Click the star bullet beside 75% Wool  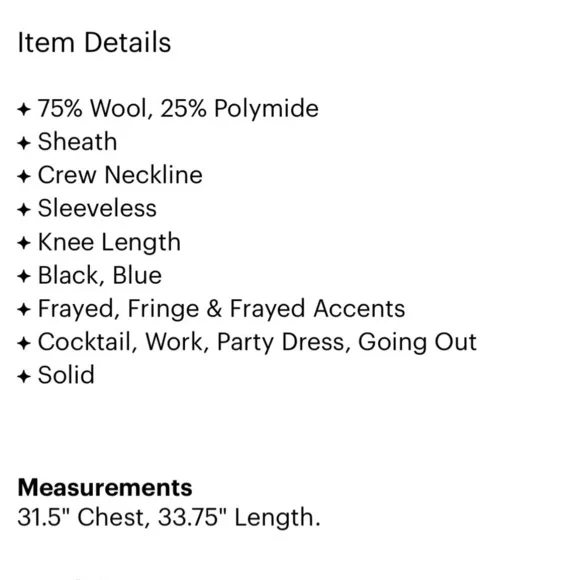pos(24,109)
